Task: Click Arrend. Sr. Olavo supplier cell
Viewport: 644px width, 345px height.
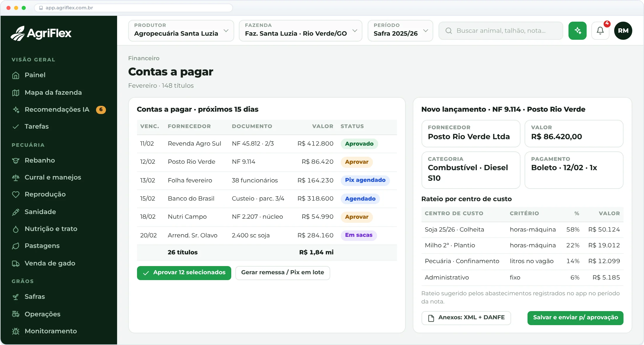Action: coord(193,235)
